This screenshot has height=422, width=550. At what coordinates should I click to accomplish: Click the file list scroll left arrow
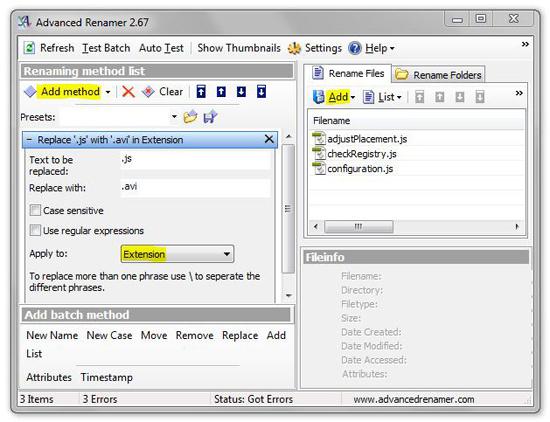(x=316, y=227)
